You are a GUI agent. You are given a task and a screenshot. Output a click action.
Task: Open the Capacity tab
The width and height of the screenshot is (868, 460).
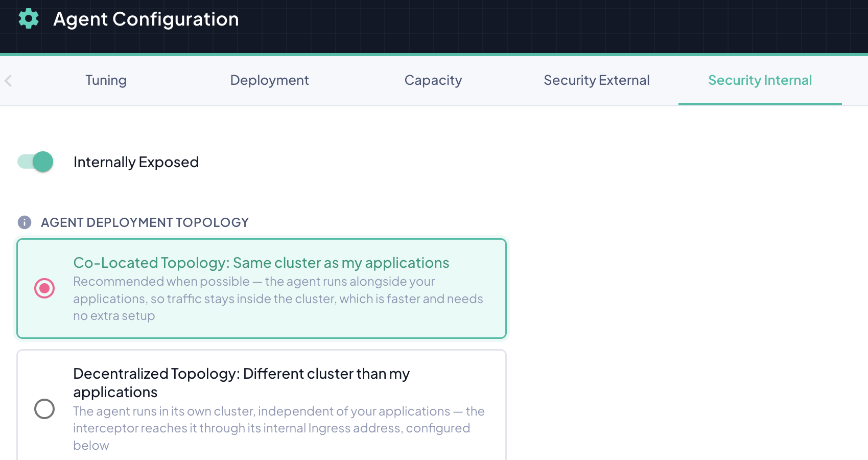pyautogui.click(x=433, y=80)
